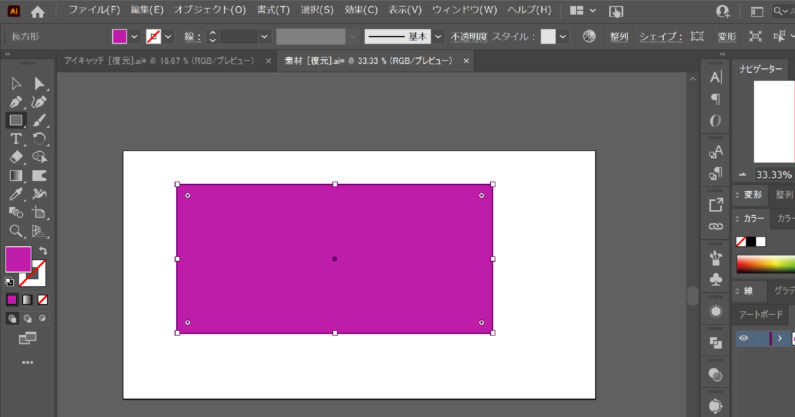Open the Links panel chain icon

pos(715,227)
